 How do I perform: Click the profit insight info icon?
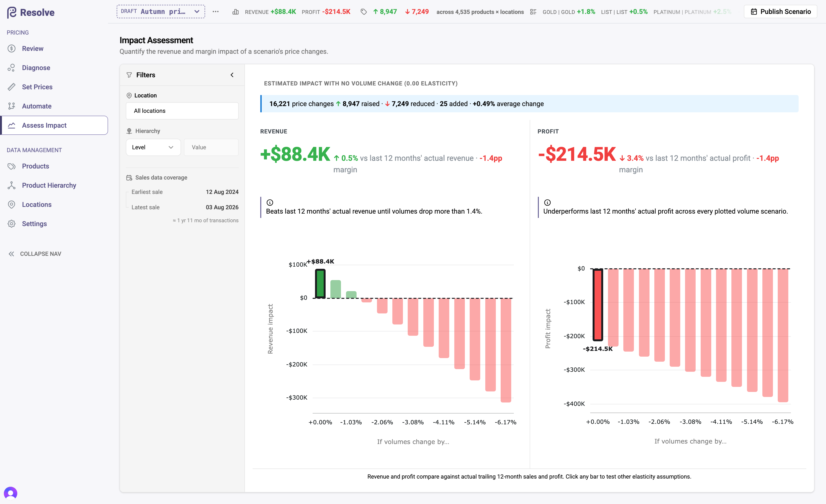(x=547, y=202)
